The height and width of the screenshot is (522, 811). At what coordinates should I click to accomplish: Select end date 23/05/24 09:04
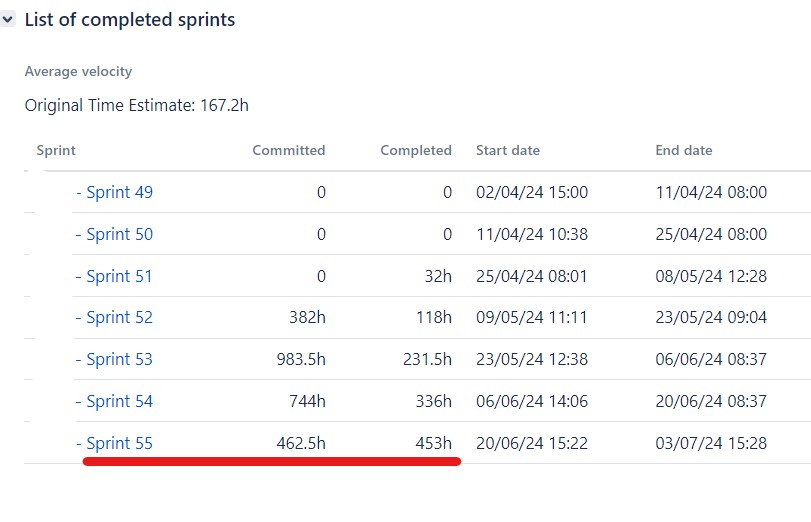(x=711, y=317)
